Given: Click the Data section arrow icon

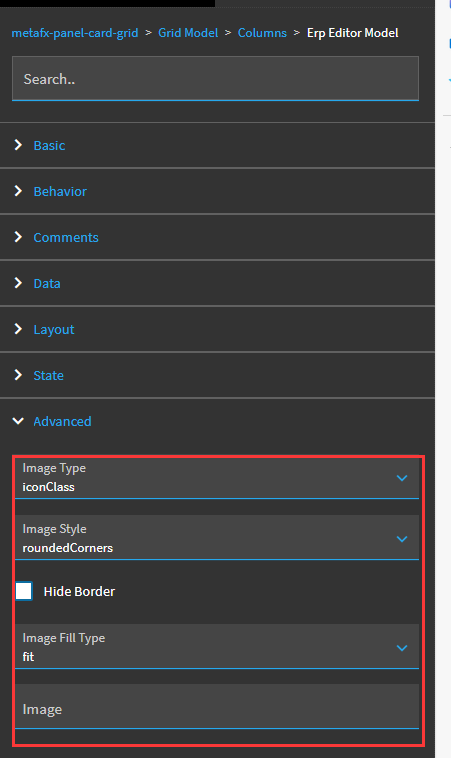Looking at the screenshot, I should point(18,283).
